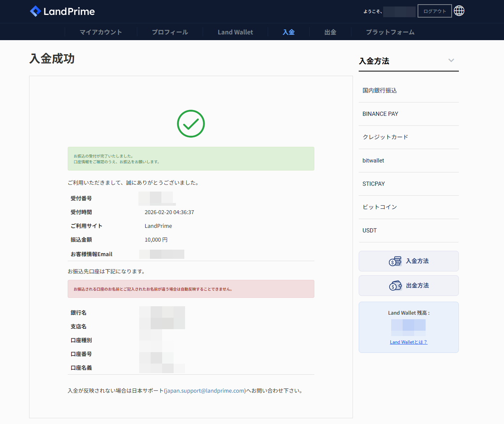Click the green 受付完了 notice box
Screen dimensions: 504x424
tap(191, 159)
